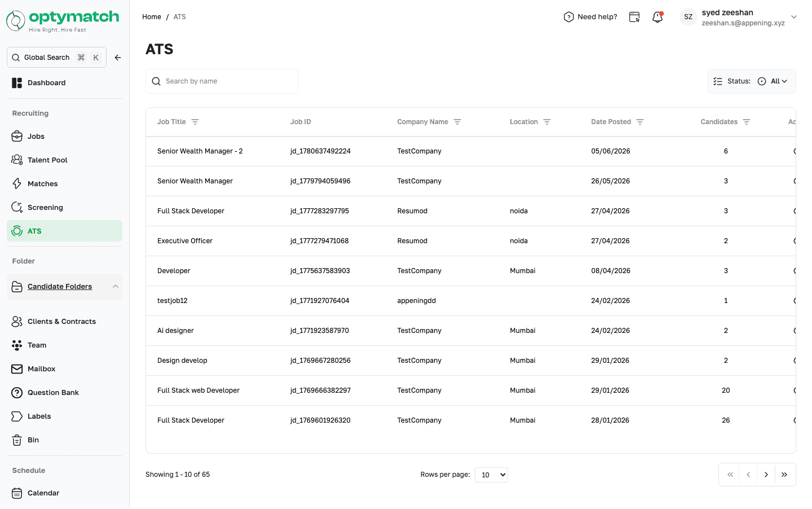Open the Bin
The width and height of the screenshot is (812, 509).
(x=64, y=440)
